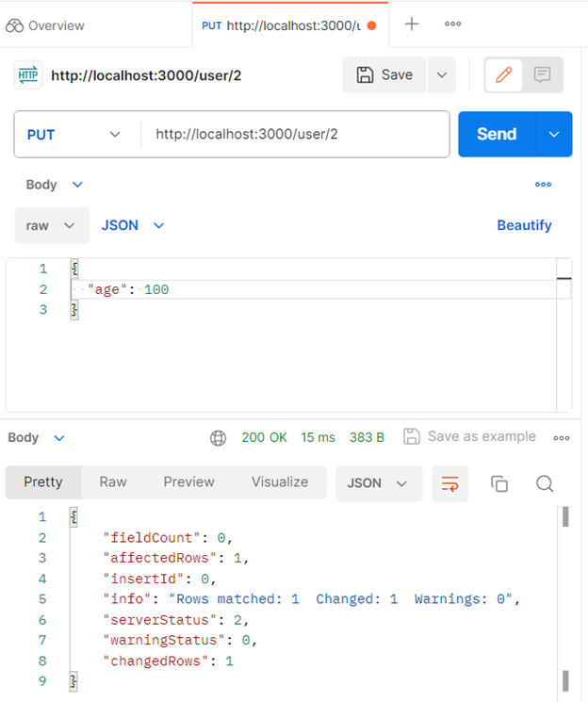This screenshot has width=588, height=702.
Task: Click the Beautify link
Action: tap(524, 226)
